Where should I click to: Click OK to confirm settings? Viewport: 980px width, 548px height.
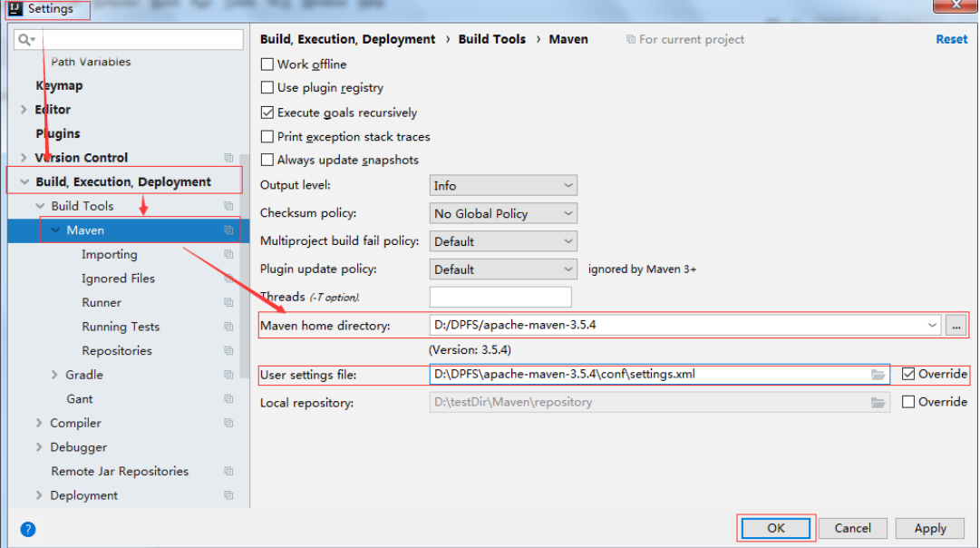point(776,529)
